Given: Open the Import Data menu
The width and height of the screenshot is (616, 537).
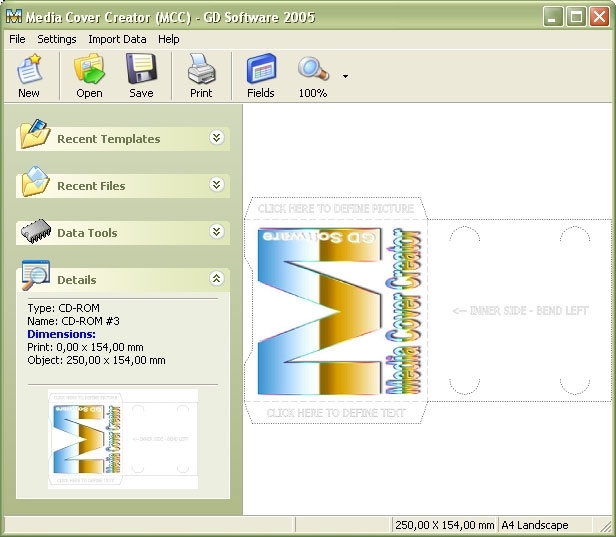Looking at the screenshot, I should (x=117, y=39).
